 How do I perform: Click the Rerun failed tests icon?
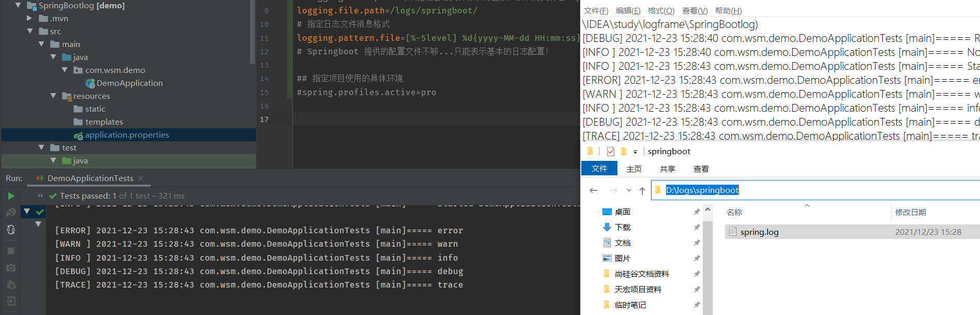11,213
